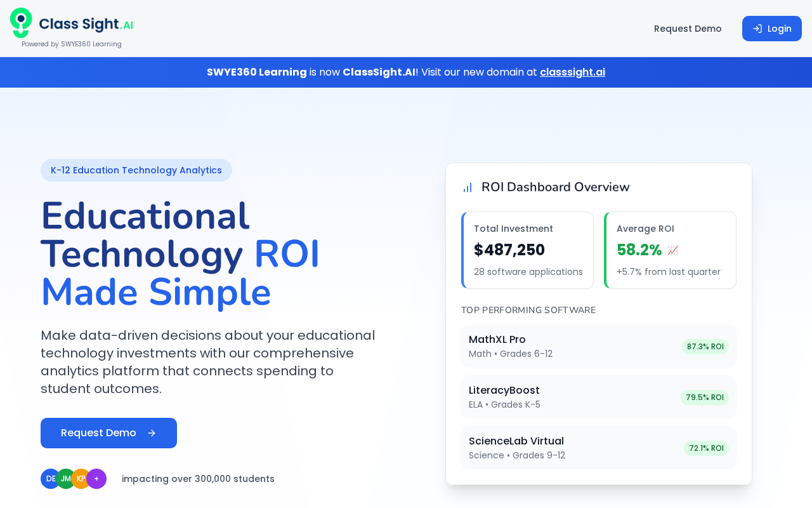Click the bar chart icon beside ROI Dashboard Overview
This screenshot has width=812, height=508.
tap(468, 187)
